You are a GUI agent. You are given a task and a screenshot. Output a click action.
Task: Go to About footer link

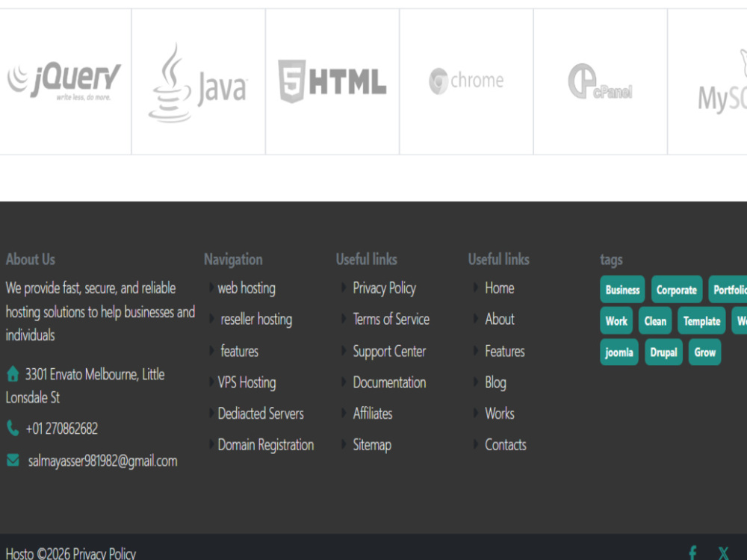(499, 319)
